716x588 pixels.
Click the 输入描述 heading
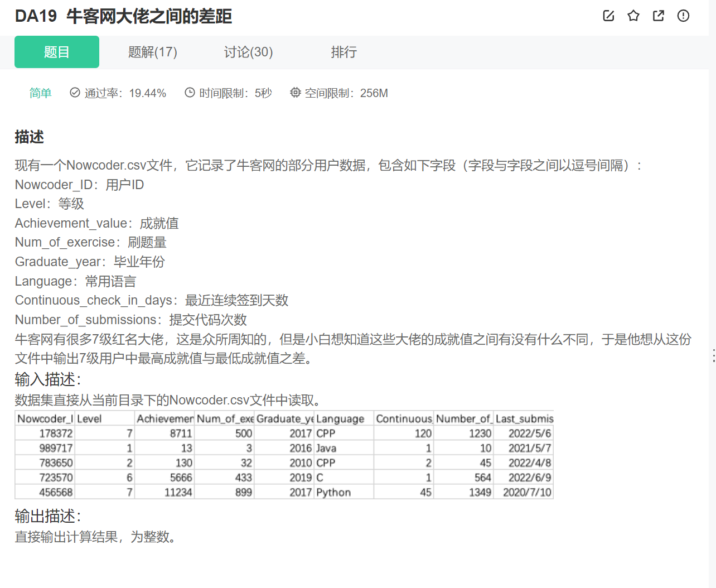48,379
